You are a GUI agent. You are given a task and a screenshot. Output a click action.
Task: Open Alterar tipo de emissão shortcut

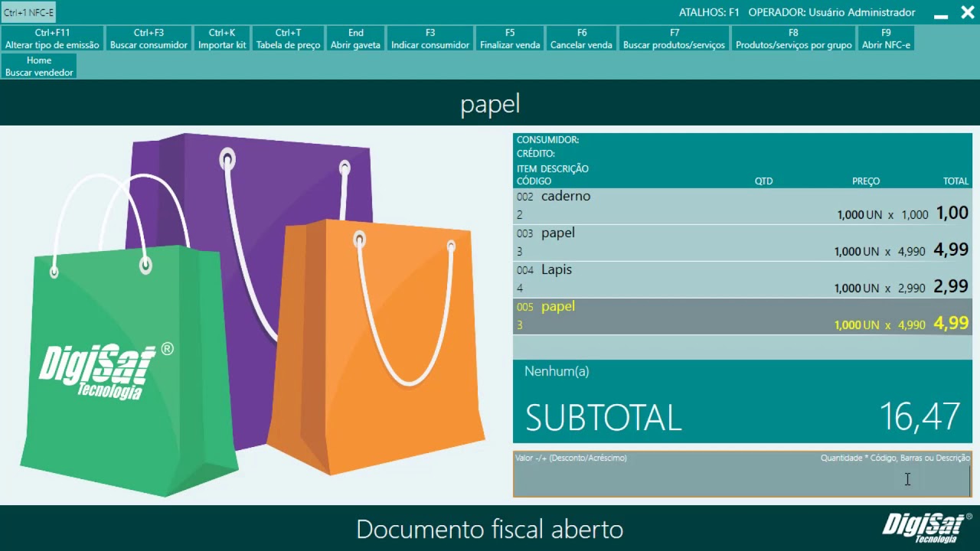tap(52, 39)
